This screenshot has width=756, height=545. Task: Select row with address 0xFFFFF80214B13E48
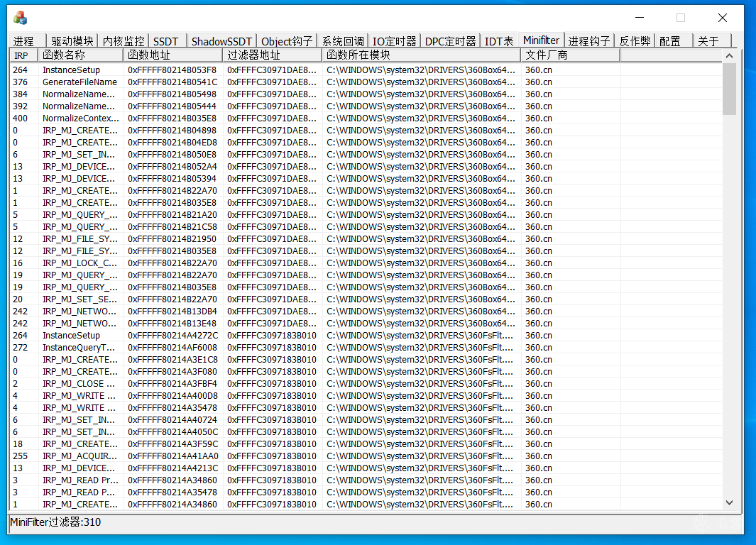coord(366,324)
